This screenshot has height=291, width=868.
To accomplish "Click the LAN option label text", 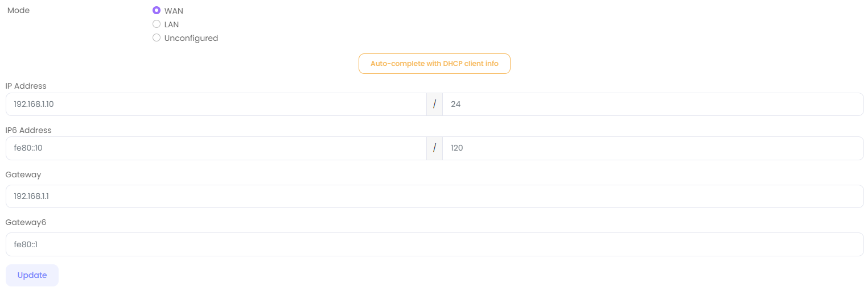I will 171,24.
